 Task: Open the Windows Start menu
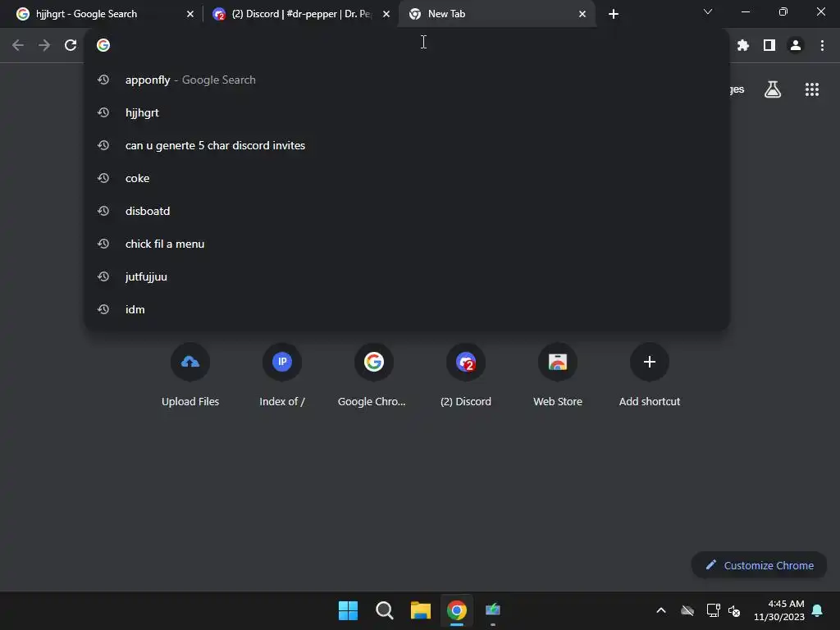[x=348, y=610]
